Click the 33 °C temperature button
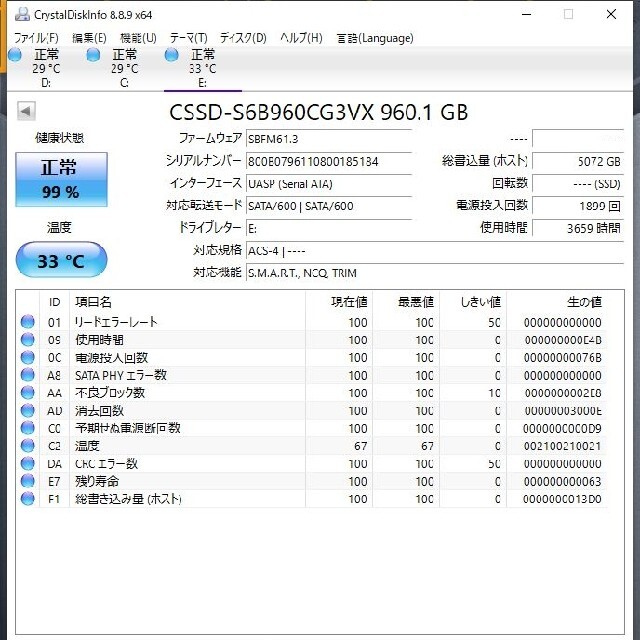640x640 pixels. [61, 260]
